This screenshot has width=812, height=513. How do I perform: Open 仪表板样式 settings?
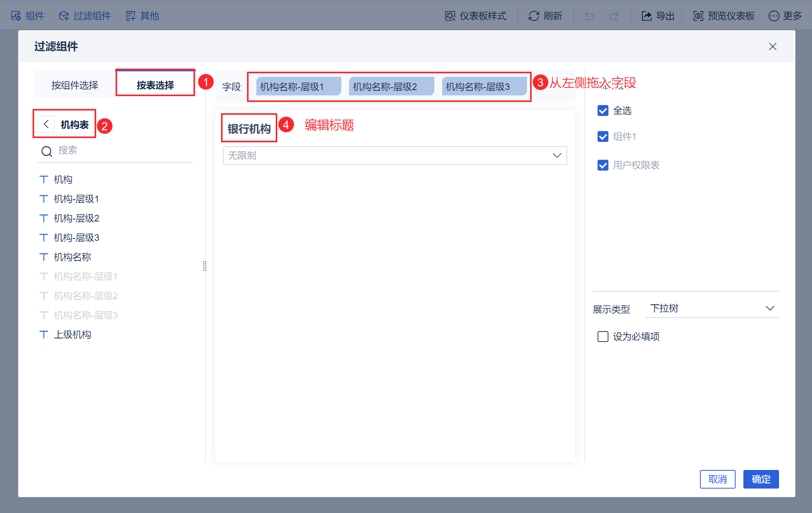[x=450, y=16]
